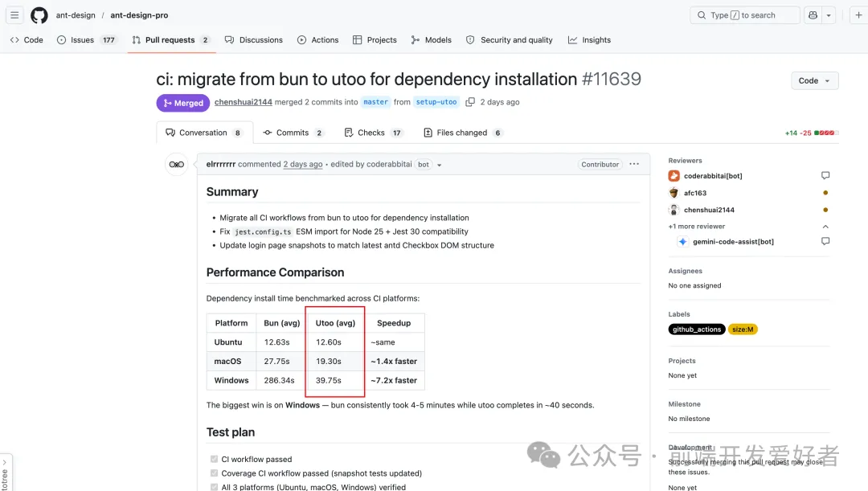Open Copilot icon in header
868x491 pixels.
[813, 15]
